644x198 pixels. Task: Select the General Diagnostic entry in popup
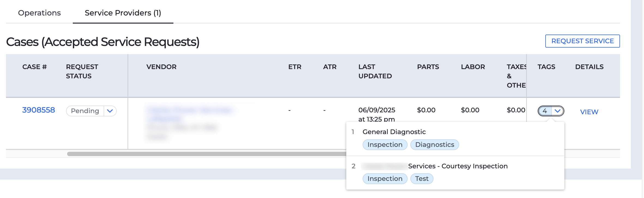pyautogui.click(x=394, y=132)
